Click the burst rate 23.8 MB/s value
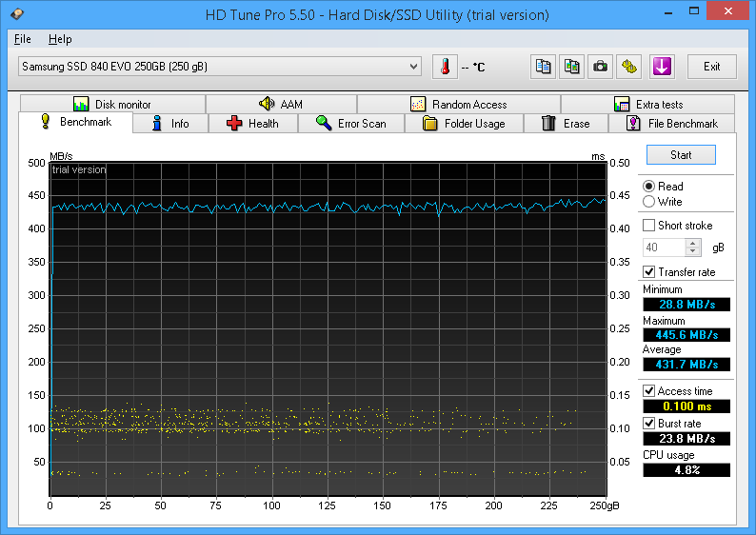The width and height of the screenshot is (756, 535). [x=686, y=439]
